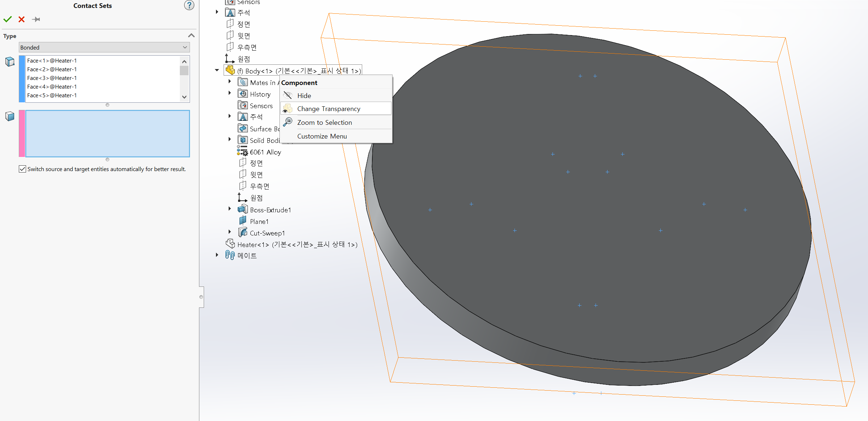Click the 메이트 mates paperclip icon
The width and height of the screenshot is (868, 421).
click(230, 255)
